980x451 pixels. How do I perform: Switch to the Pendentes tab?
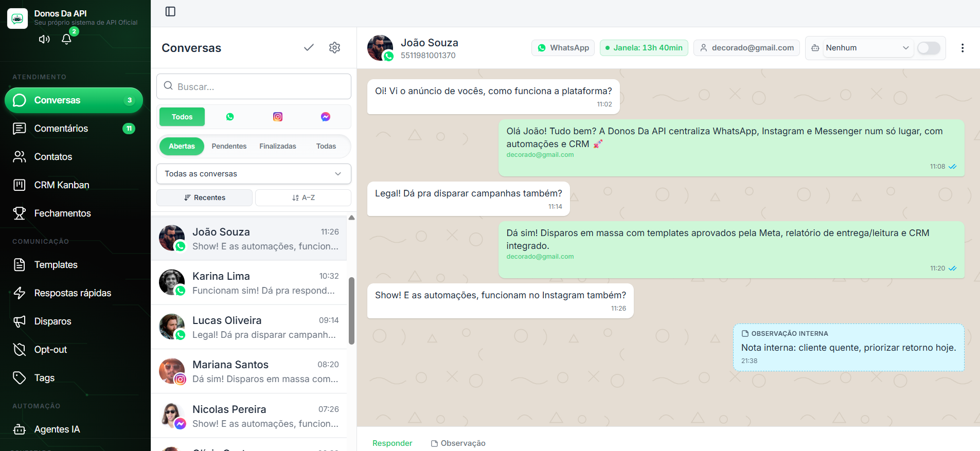coord(229,146)
